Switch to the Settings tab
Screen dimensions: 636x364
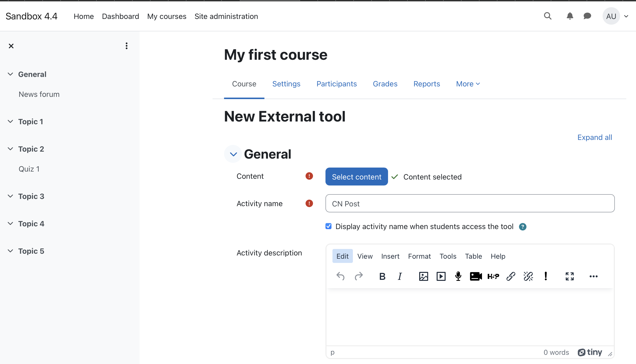[286, 84]
